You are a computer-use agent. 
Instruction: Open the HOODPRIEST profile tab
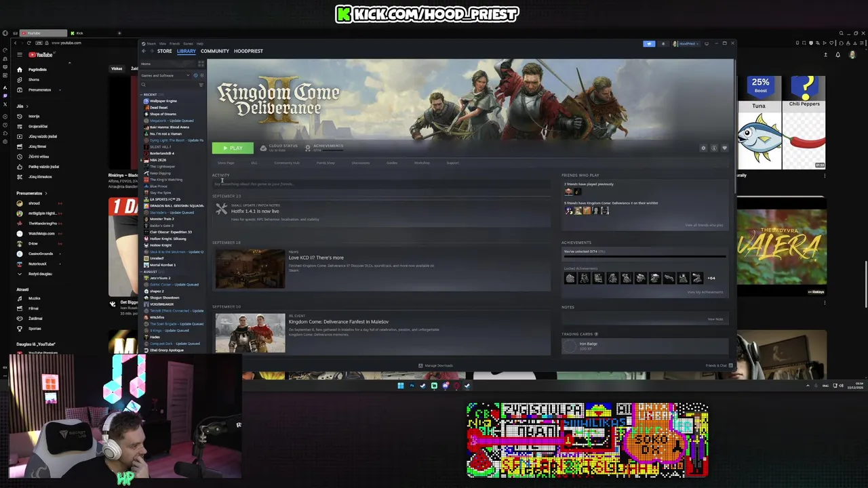tap(248, 51)
